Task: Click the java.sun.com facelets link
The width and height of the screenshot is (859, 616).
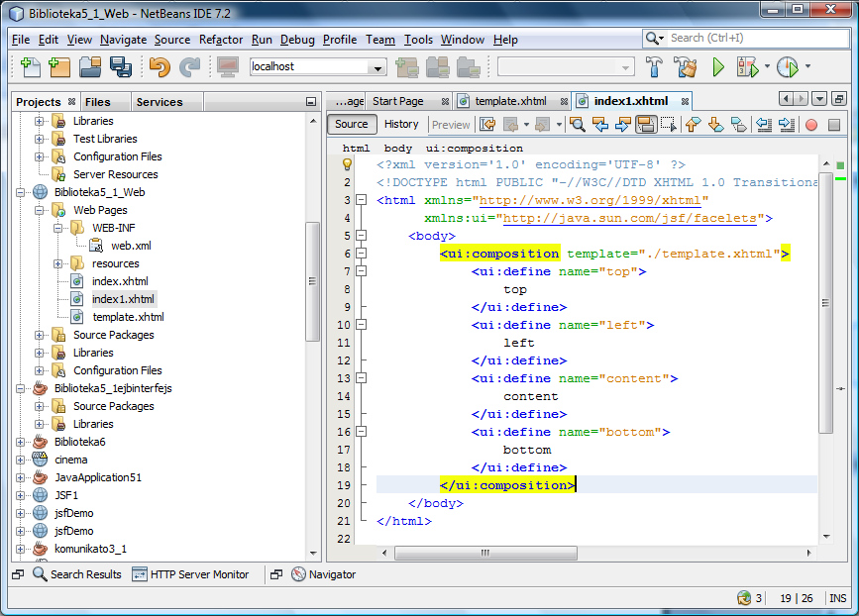Action: 630,218
